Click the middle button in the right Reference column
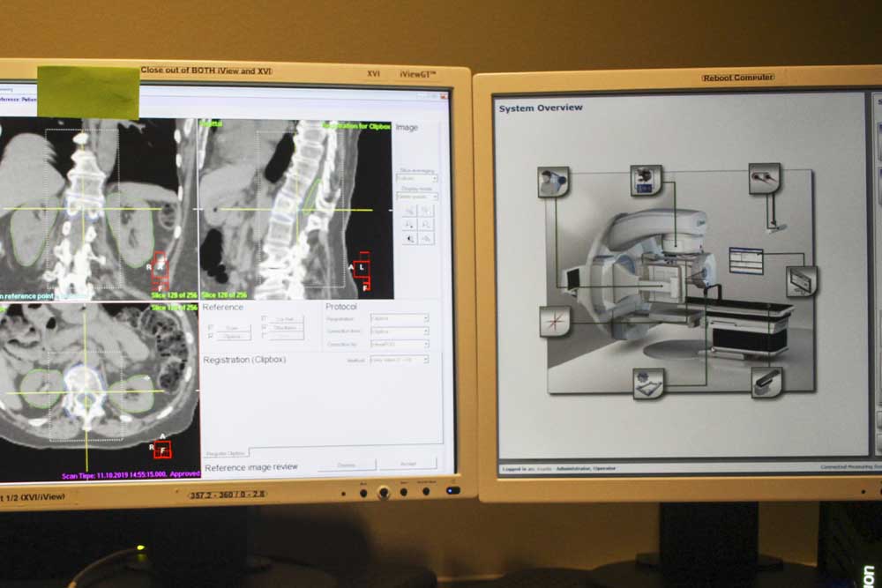882x588 pixels. (286, 327)
